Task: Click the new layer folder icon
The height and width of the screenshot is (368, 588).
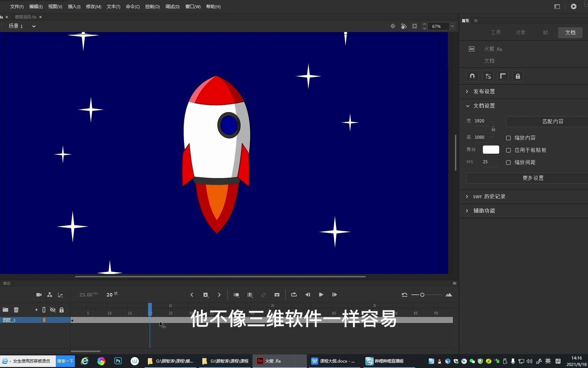Action: pos(5,310)
